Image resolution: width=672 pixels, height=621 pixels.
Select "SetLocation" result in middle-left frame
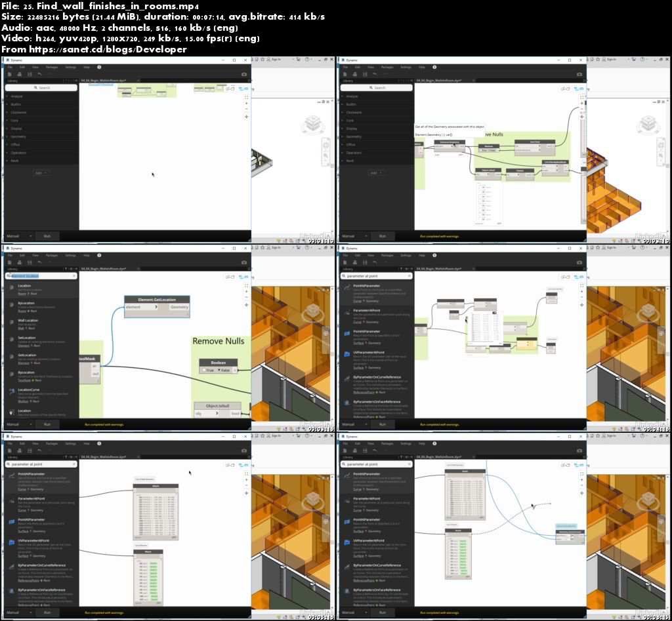[x=26, y=338]
